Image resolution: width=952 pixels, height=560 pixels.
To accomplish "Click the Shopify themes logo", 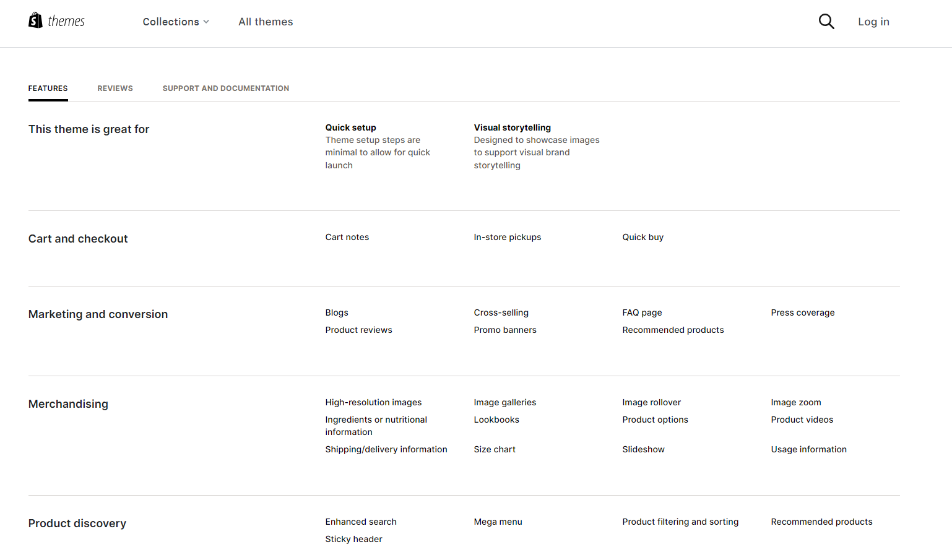I will pos(56,21).
